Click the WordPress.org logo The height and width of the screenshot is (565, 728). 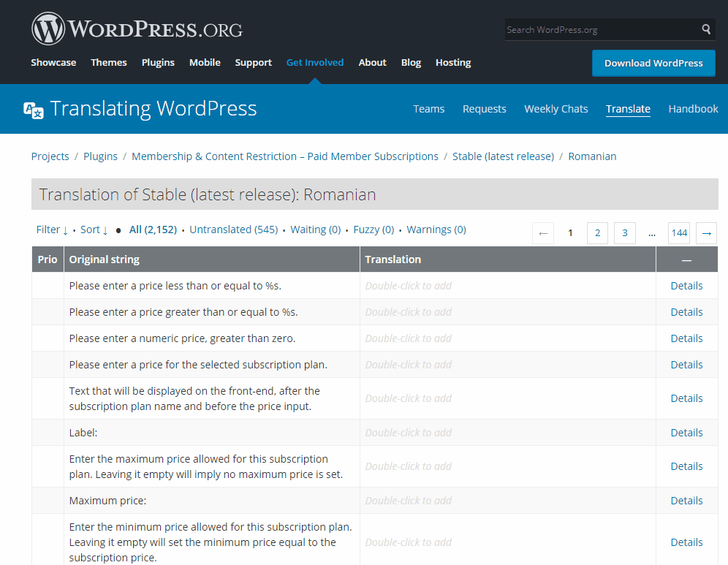(137, 29)
